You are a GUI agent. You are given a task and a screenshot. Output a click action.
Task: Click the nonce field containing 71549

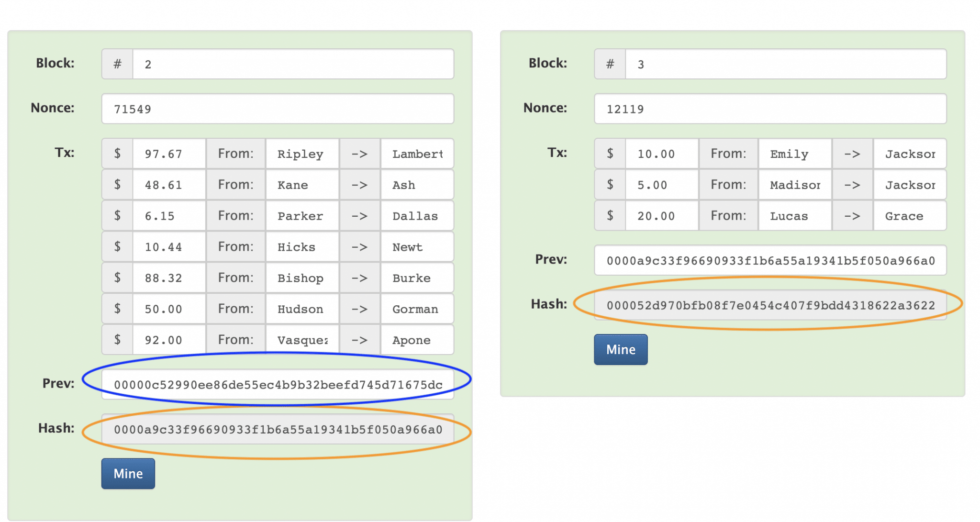pos(278,109)
